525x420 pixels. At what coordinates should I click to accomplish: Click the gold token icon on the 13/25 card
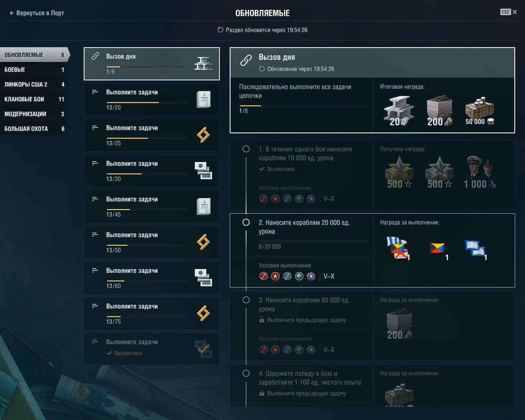tap(204, 135)
